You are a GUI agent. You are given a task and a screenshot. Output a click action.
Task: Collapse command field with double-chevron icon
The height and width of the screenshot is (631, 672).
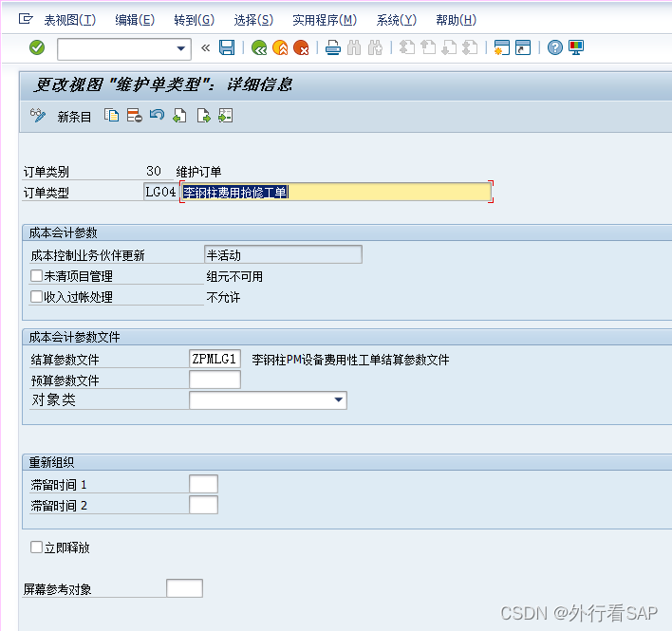206,48
